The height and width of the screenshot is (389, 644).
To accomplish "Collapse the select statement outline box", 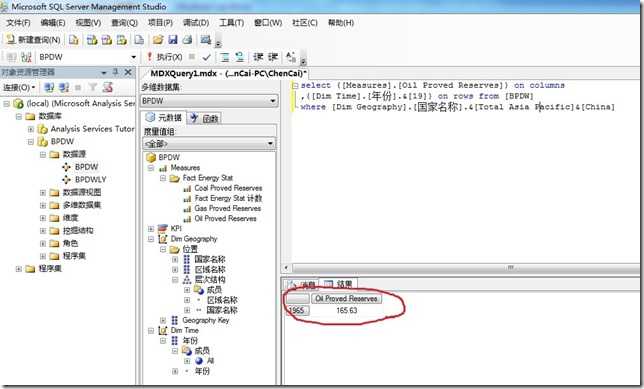I will click(295, 86).
